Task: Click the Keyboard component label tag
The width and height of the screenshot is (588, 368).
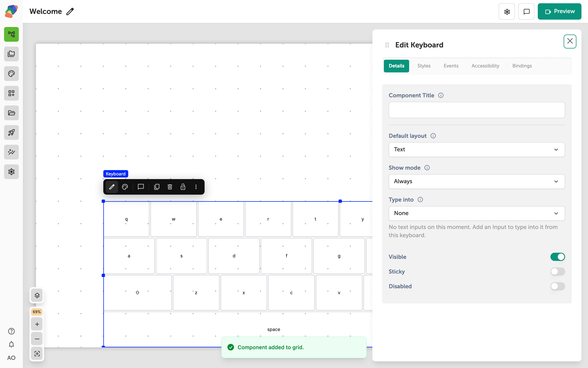Action: pyautogui.click(x=116, y=174)
